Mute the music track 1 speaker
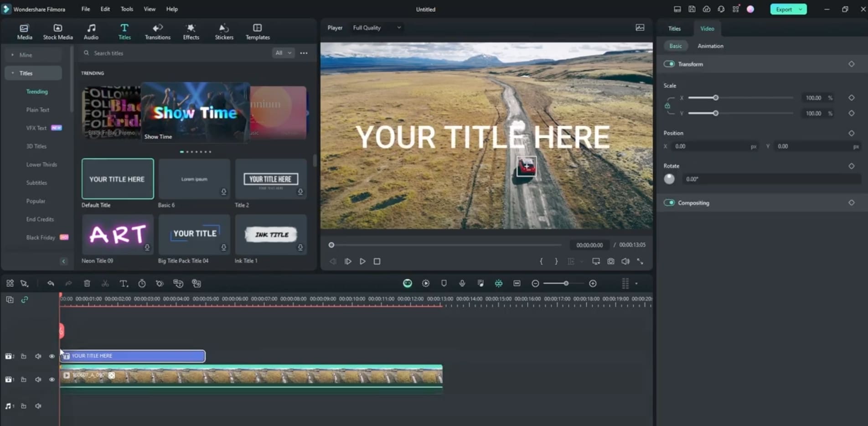 38,406
